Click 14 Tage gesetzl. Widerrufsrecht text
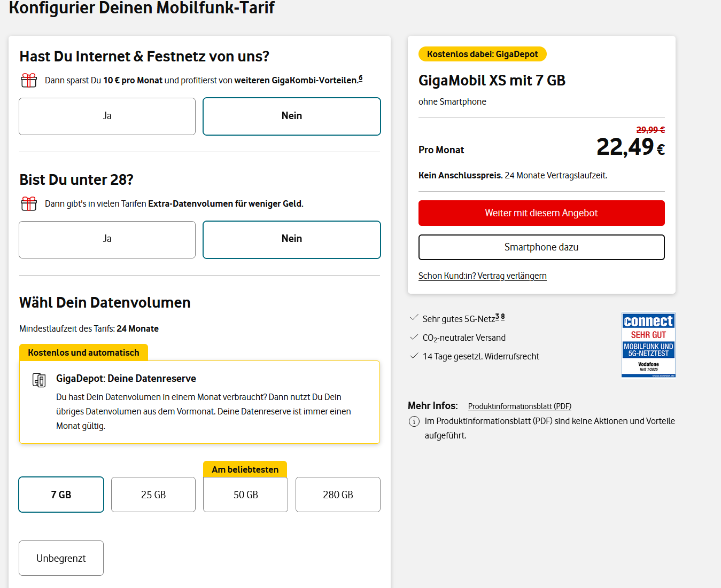Image resolution: width=721 pixels, height=588 pixels. (481, 357)
